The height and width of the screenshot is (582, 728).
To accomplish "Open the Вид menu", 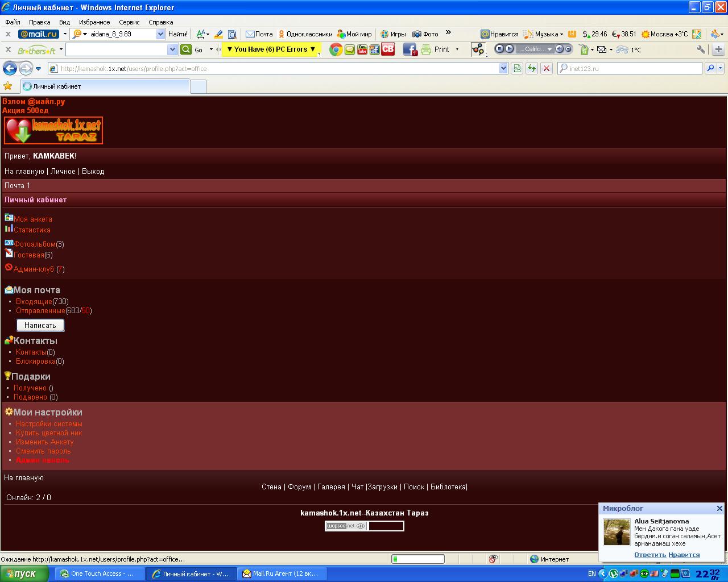I will coord(64,22).
